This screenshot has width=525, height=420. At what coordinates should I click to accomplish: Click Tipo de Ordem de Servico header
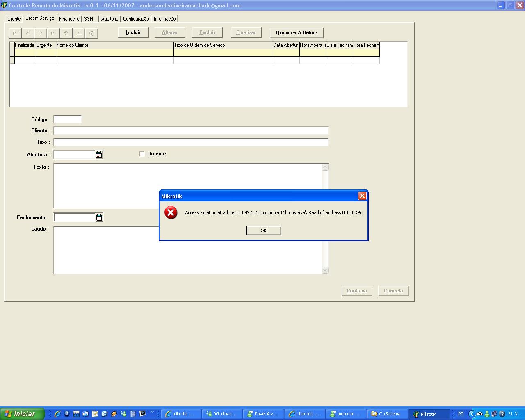click(223, 45)
